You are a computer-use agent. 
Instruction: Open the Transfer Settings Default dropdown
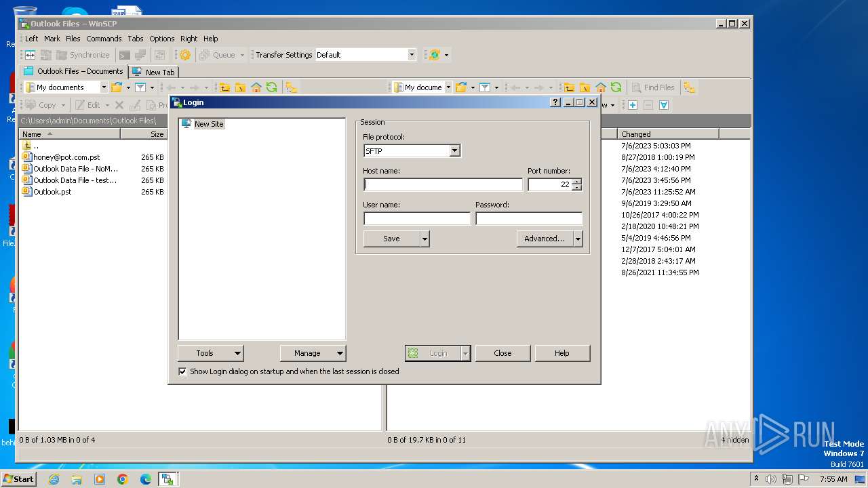click(x=411, y=55)
